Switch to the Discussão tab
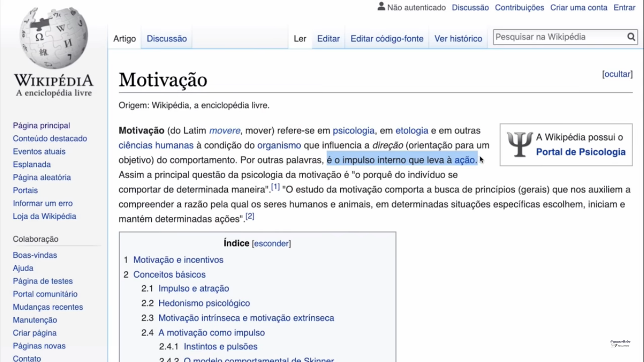 (x=166, y=39)
